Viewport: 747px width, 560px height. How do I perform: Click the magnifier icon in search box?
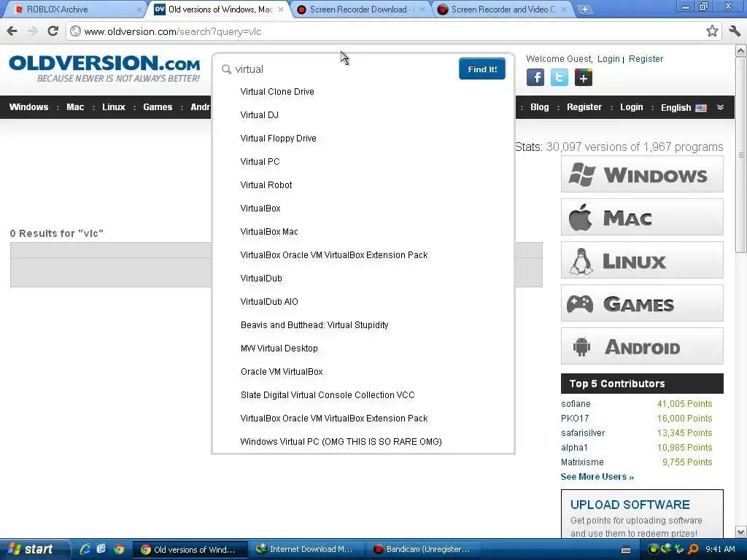coord(226,69)
